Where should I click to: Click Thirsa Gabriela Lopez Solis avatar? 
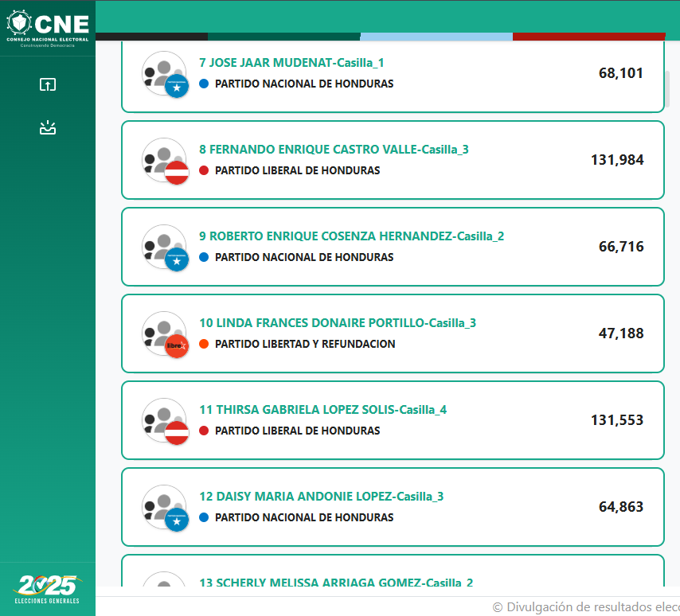tap(166, 421)
